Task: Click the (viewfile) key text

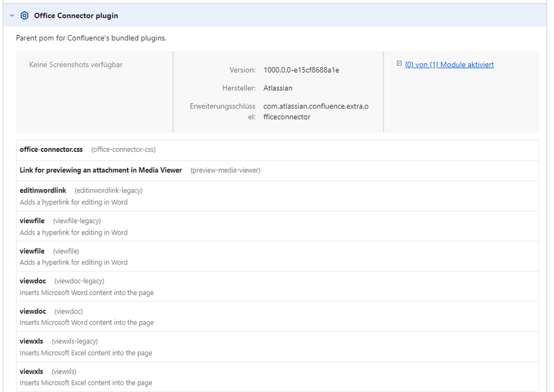Action: pyautogui.click(x=66, y=251)
